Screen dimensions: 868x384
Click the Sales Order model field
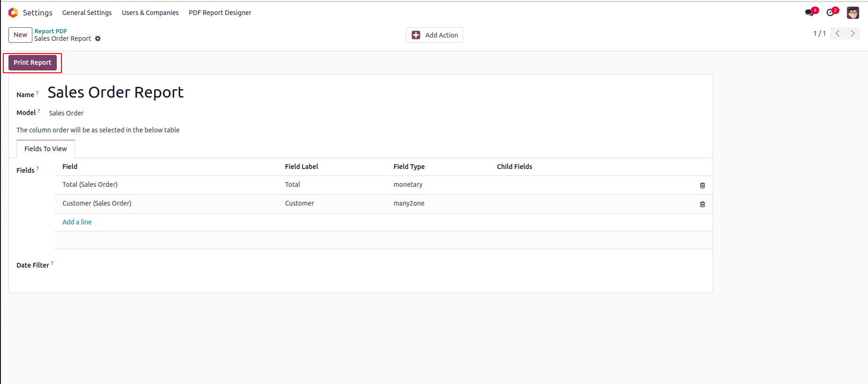(x=66, y=113)
